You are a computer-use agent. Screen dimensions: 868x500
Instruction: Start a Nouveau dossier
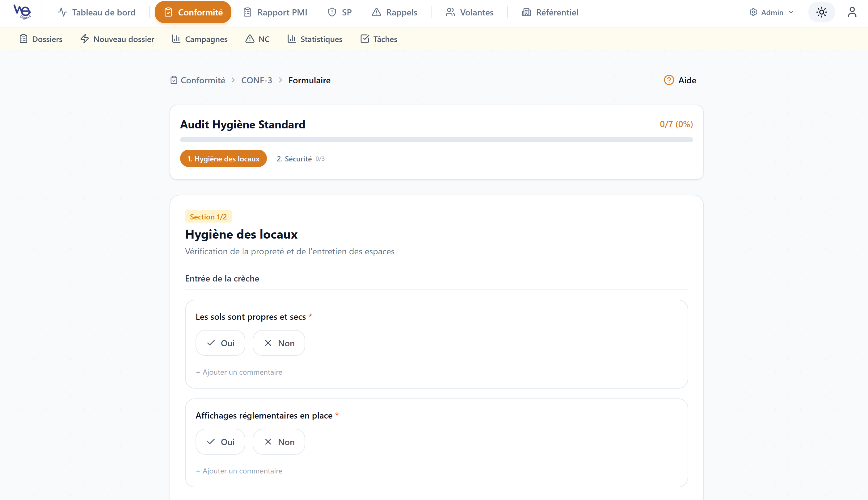click(117, 39)
